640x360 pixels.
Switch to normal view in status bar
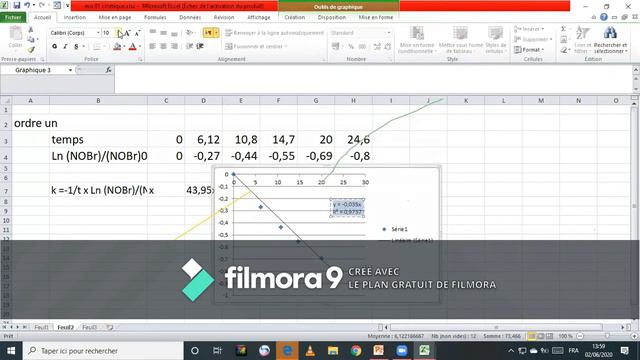click(x=532, y=336)
